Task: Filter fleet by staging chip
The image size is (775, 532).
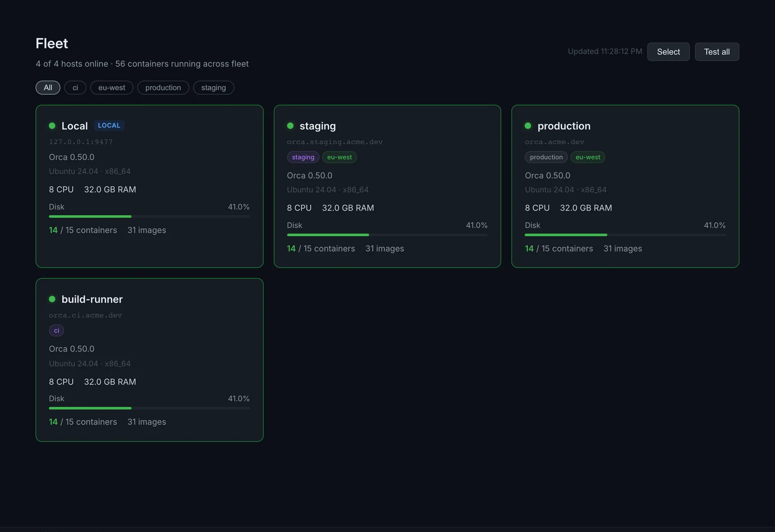Action: point(214,88)
